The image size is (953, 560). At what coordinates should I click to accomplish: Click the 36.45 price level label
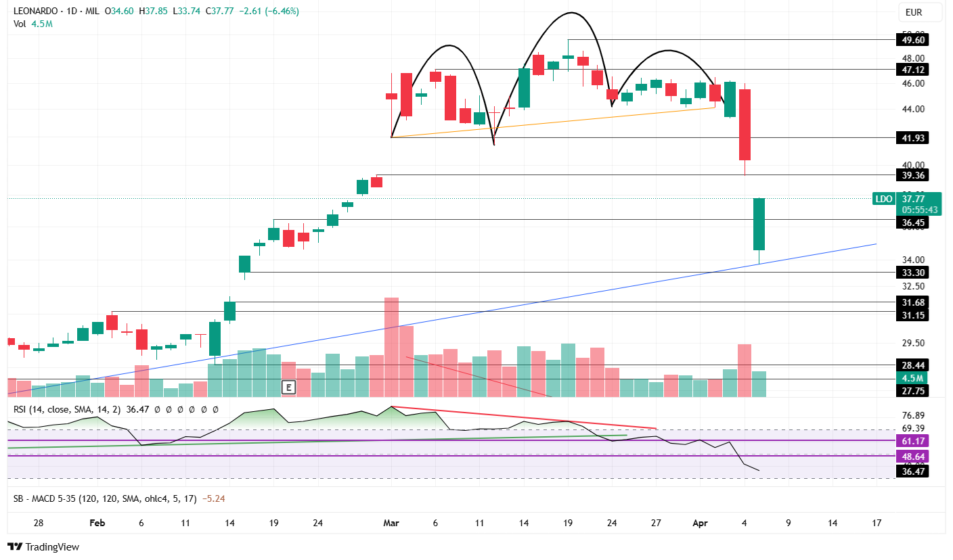(912, 222)
